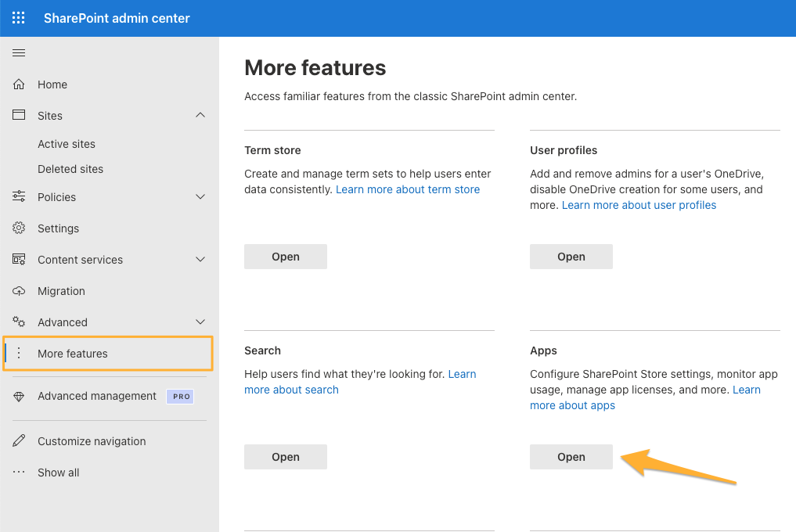
Task: Click the Show all ellipsis icon
Action: tap(19, 472)
